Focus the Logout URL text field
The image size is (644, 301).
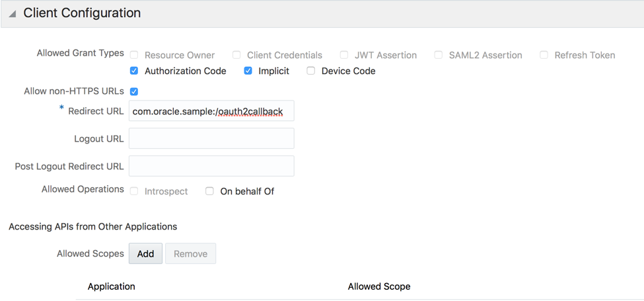(211, 138)
